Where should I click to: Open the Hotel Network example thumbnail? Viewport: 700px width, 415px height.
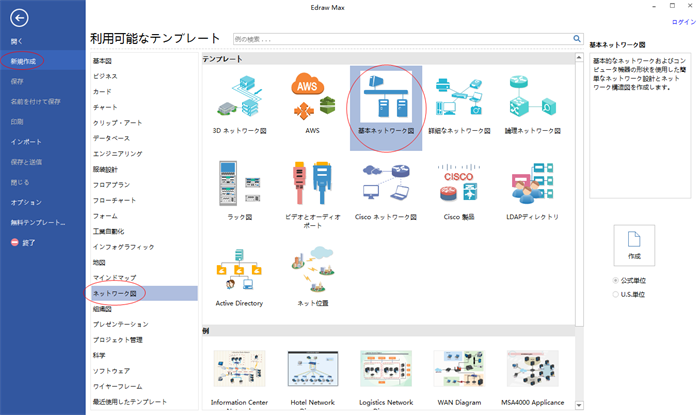pyautogui.click(x=312, y=369)
